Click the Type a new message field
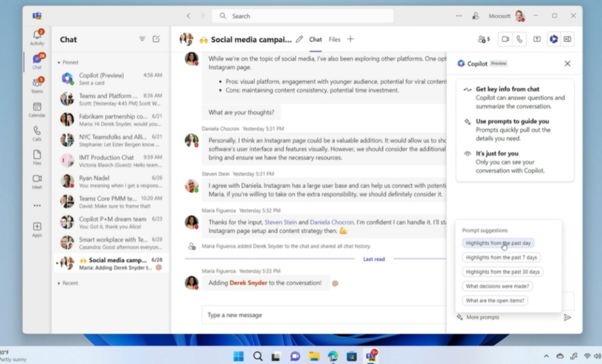 325,315
